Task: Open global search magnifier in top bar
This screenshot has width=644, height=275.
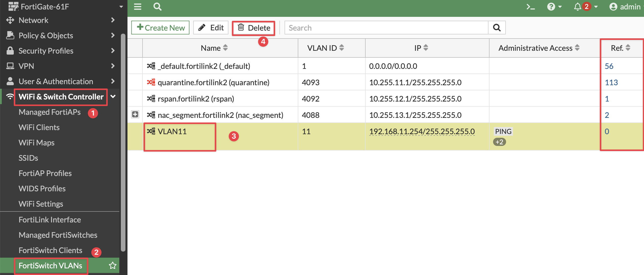Action: [157, 6]
